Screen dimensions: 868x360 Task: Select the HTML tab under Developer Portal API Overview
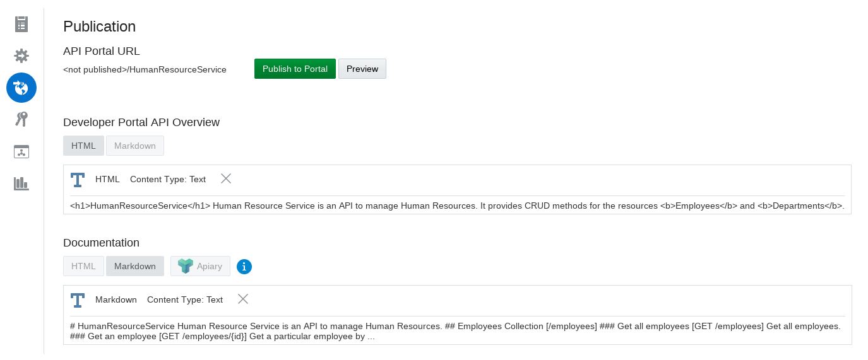pos(83,146)
